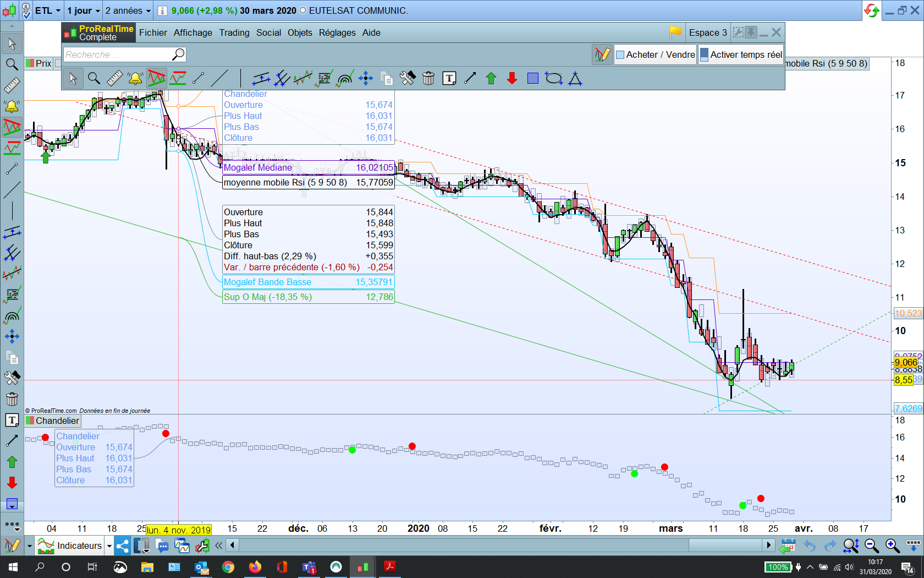Image resolution: width=924 pixels, height=578 pixels.
Task: Click the instrument info 'i' button
Action: click(162, 10)
